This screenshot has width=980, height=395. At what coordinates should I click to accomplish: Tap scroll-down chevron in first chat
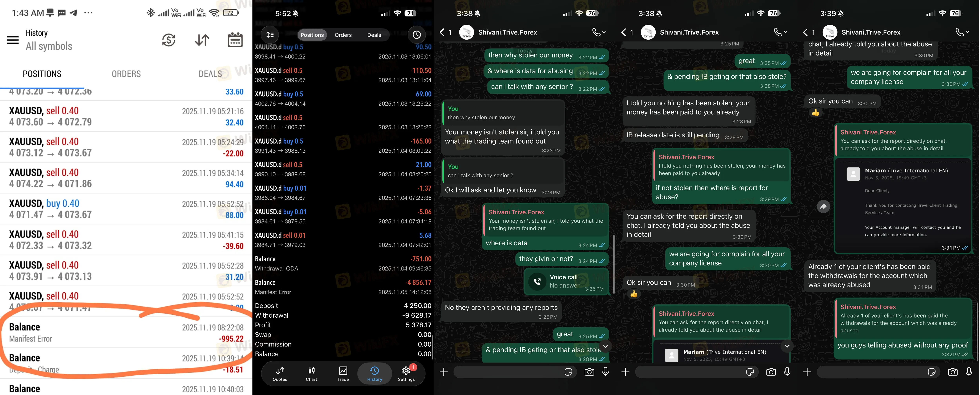[606, 346]
